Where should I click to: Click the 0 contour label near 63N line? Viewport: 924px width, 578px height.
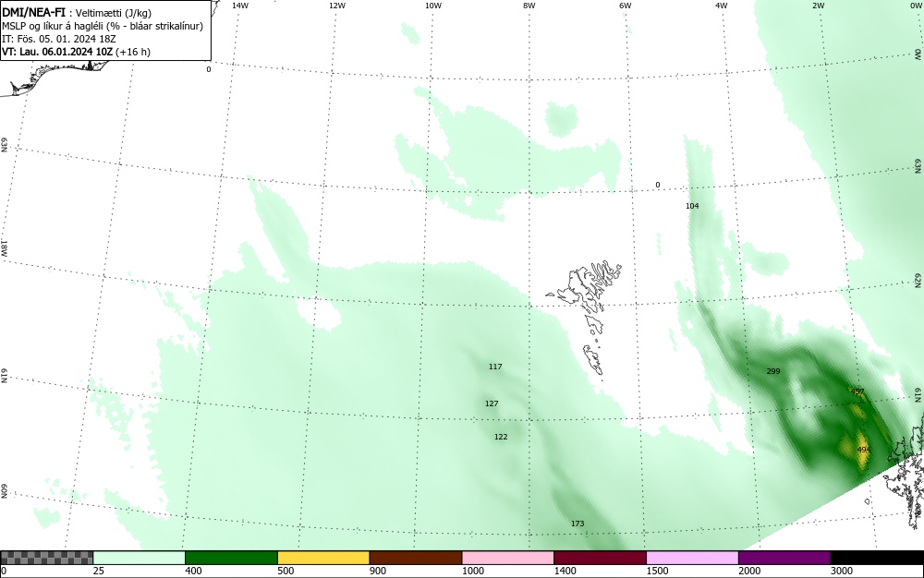pyautogui.click(x=658, y=185)
